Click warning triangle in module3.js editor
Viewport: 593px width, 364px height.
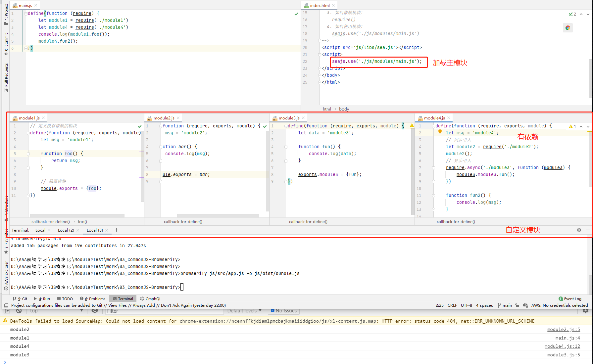coord(412,126)
